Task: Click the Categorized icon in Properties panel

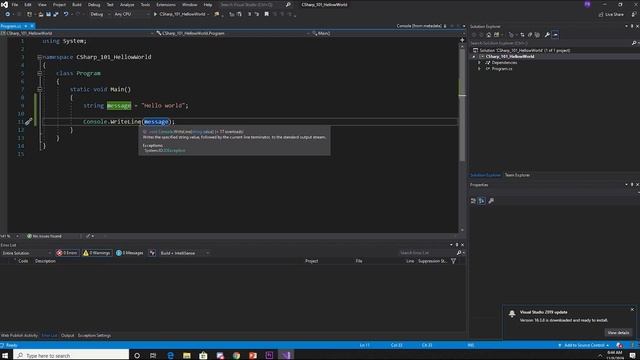Action: pos(473,201)
